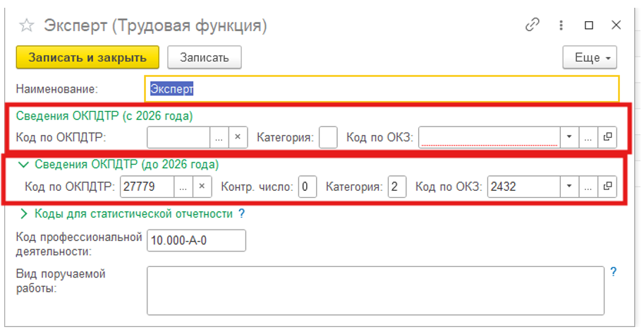Open the empty 2026 ОКЗ code dropdown

(569, 137)
